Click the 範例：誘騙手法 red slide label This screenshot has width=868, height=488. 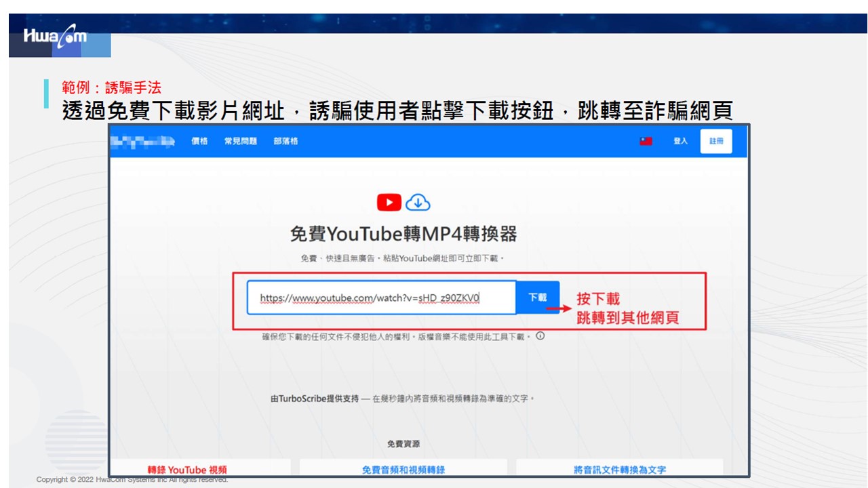pyautogui.click(x=111, y=87)
